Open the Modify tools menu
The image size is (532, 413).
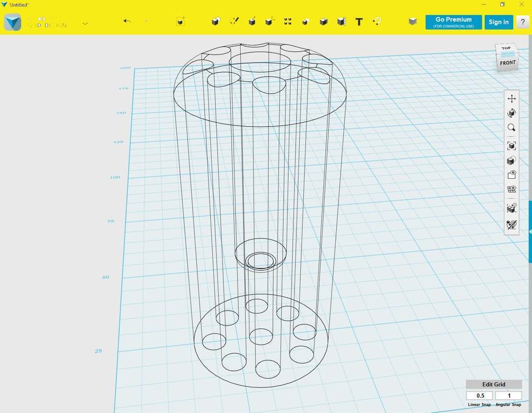click(x=270, y=21)
